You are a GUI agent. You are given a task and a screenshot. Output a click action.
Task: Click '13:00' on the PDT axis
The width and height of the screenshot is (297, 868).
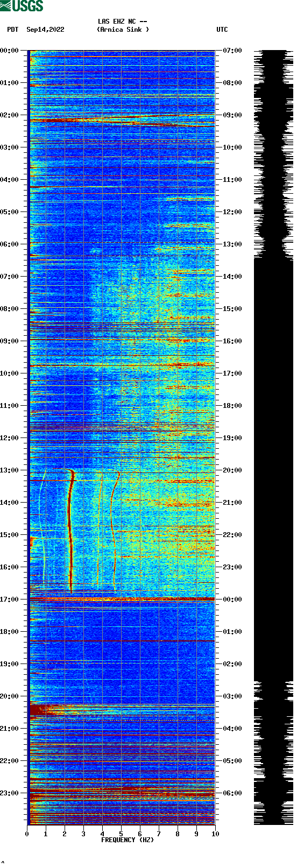pyautogui.click(x=10, y=470)
